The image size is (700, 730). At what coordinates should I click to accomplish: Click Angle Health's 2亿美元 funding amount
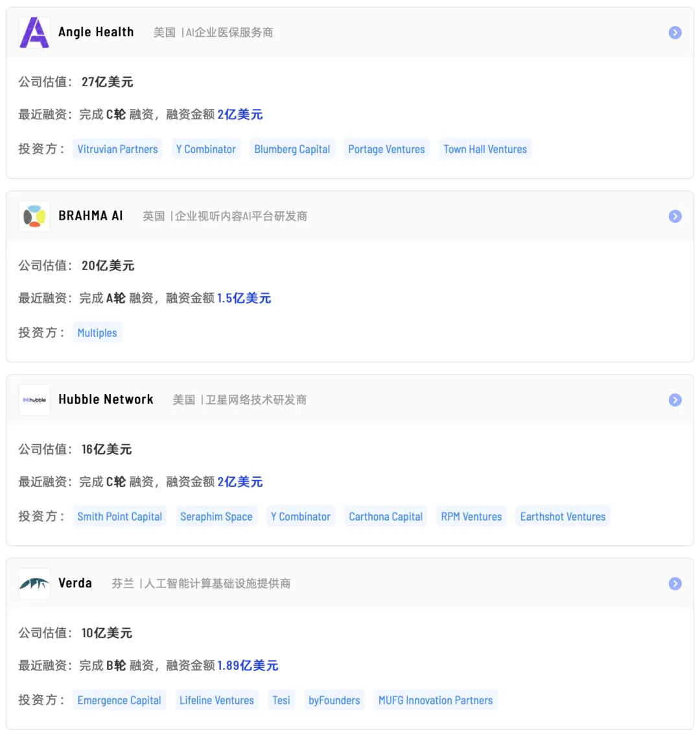point(240,115)
